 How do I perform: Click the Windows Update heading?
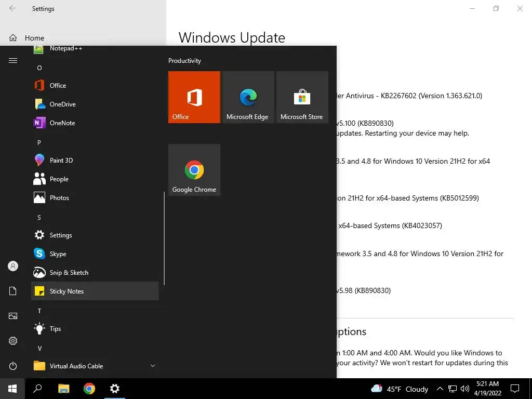coord(232,37)
